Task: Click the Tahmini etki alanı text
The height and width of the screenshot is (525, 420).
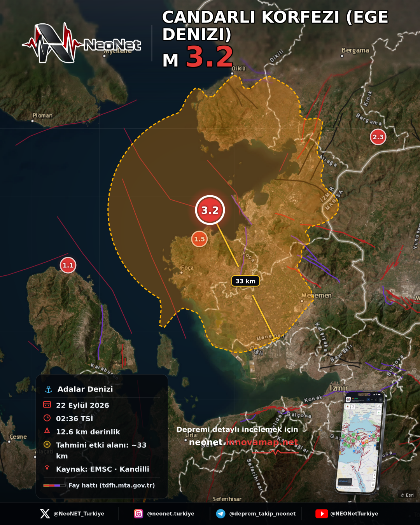Action: pyautogui.click(x=101, y=450)
